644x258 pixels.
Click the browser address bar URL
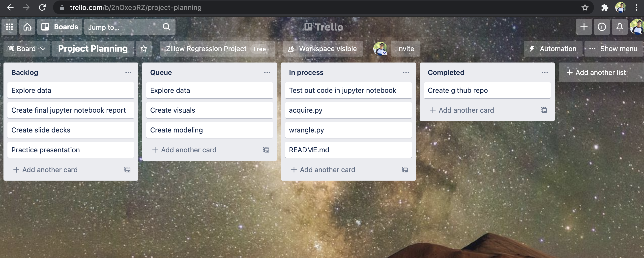click(x=136, y=7)
